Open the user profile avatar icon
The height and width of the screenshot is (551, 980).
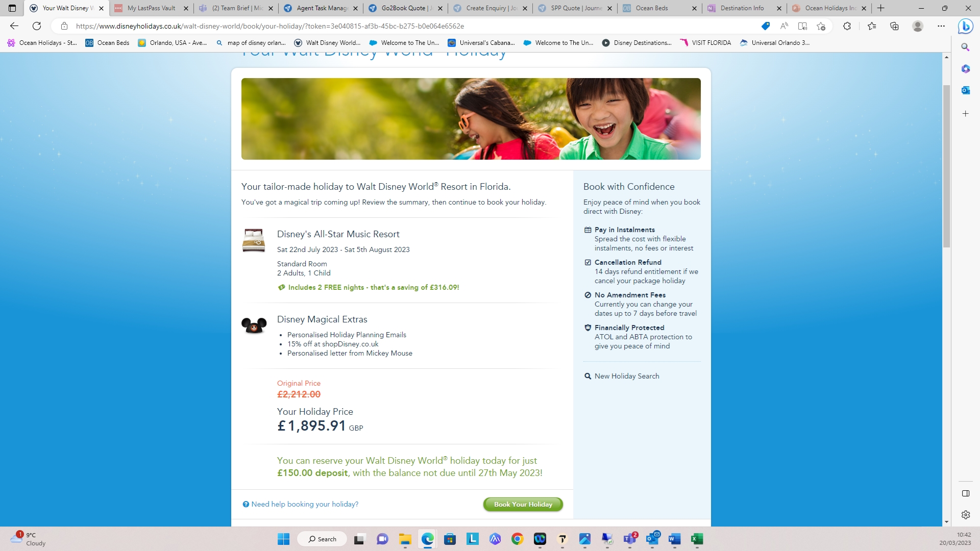coord(918,26)
